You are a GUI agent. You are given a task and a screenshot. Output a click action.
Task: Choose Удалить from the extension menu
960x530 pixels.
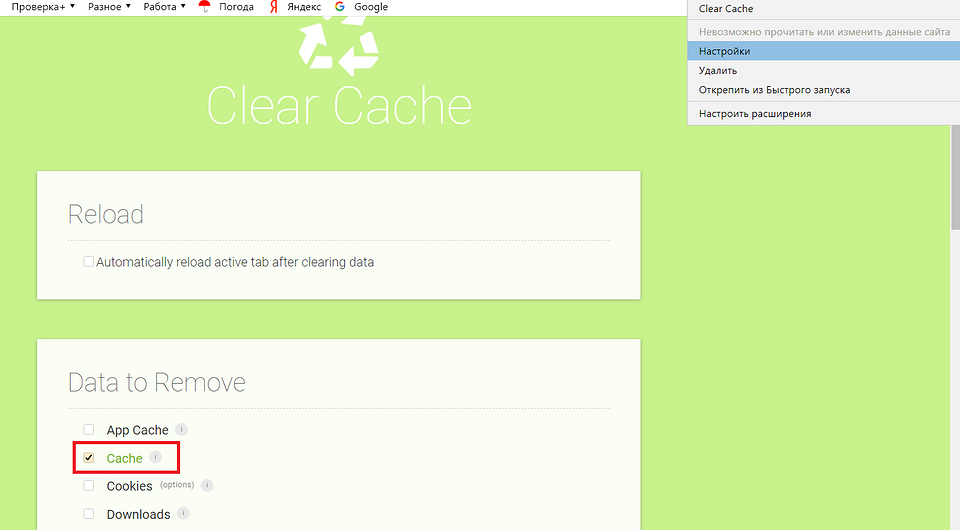(718, 70)
